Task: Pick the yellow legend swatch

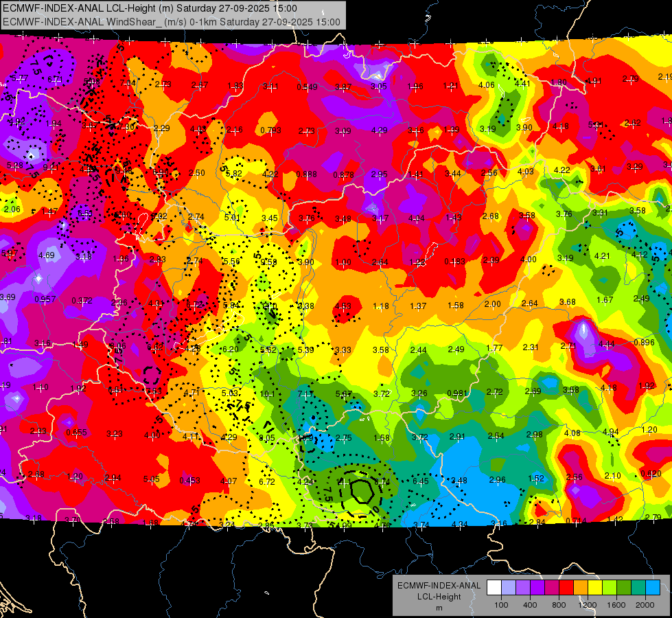Action: 595,588
